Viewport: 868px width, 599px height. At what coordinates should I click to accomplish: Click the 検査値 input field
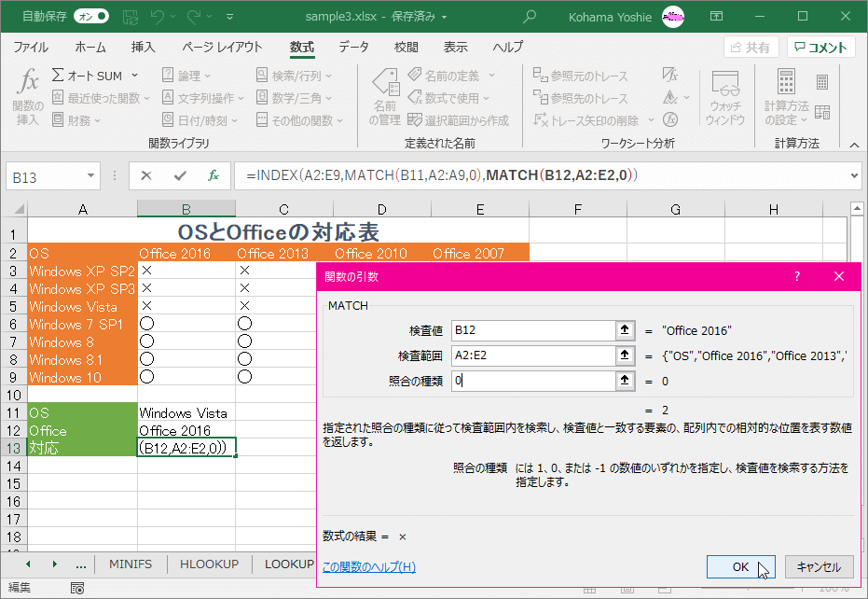[x=533, y=330]
